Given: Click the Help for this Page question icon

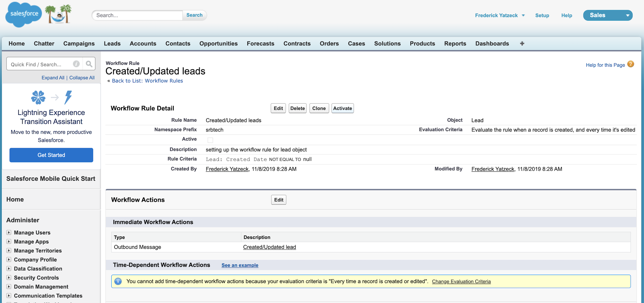Looking at the screenshot, I should pyautogui.click(x=631, y=64).
